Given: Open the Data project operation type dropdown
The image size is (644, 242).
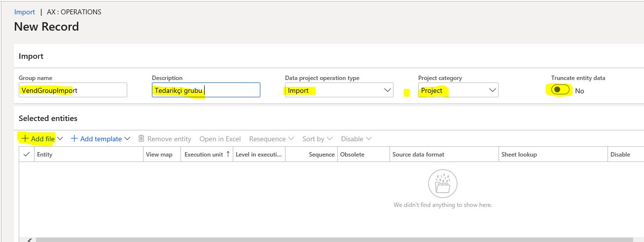Looking at the screenshot, I should click(387, 90).
